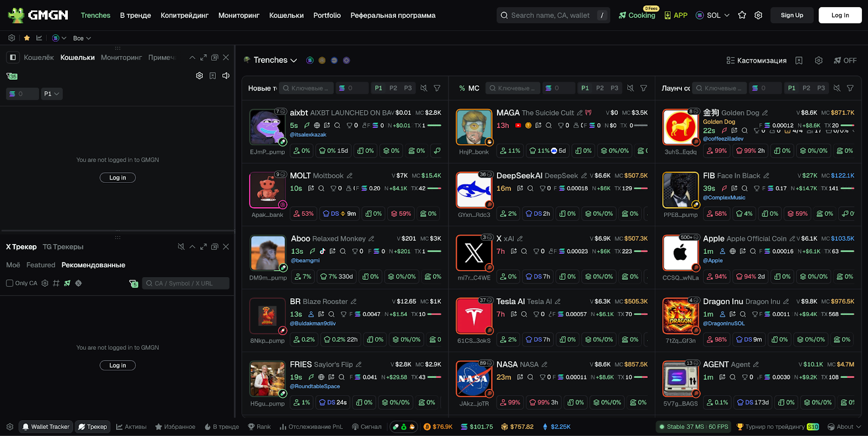Click the hashtag icon in X Трекер
Viewport: 868px width, 436px height.
click(x=56, y=283)
